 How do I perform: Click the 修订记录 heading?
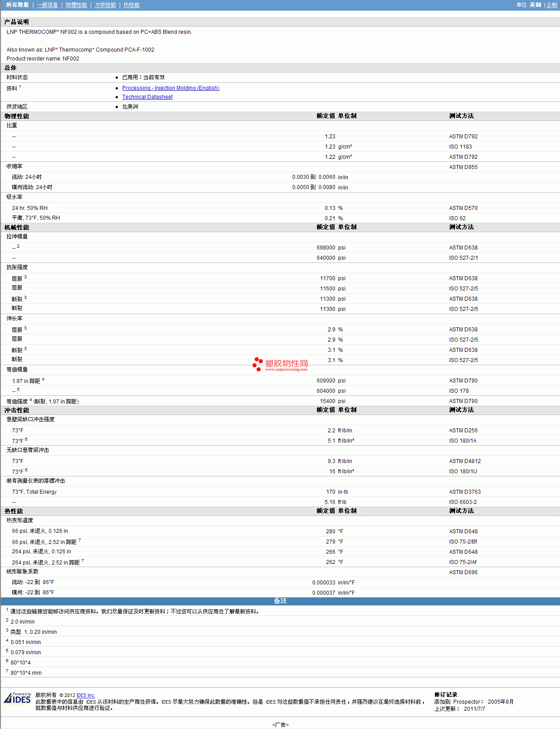pos(446,695)
